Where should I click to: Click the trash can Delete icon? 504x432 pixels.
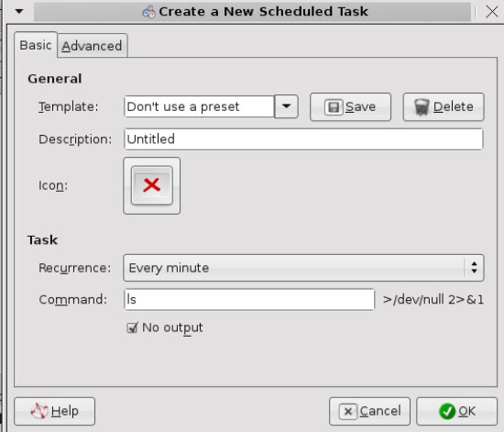422,106
